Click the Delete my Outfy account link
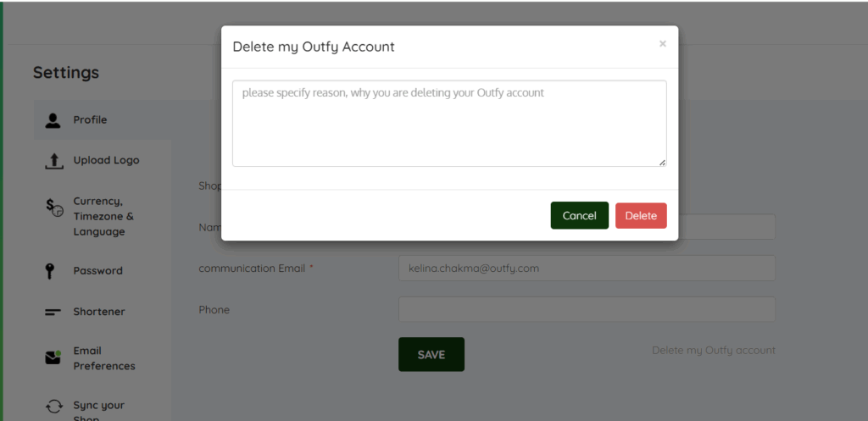 coord(713,350)
